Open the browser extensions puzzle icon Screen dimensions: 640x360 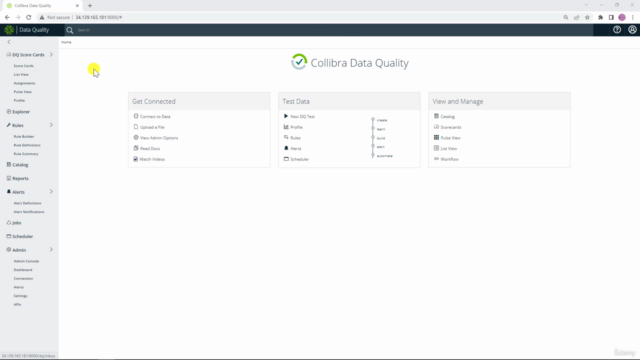click(x=600, y=18)
